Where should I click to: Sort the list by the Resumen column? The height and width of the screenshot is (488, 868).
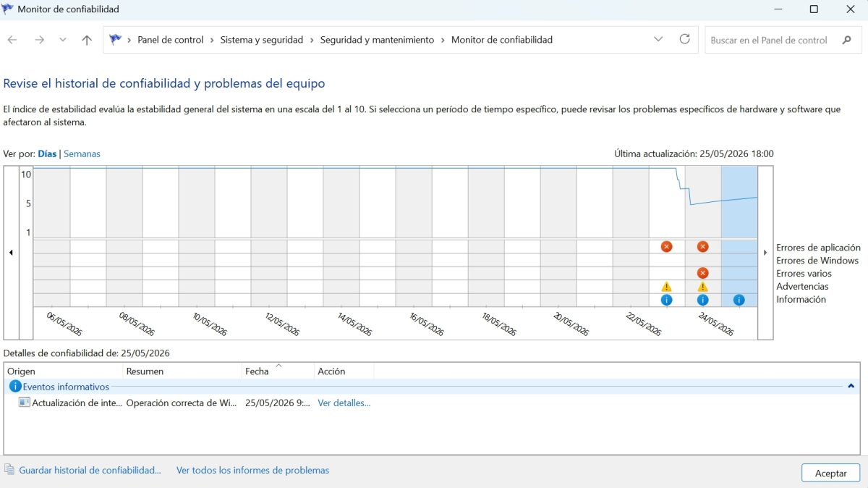coord(182,371)
